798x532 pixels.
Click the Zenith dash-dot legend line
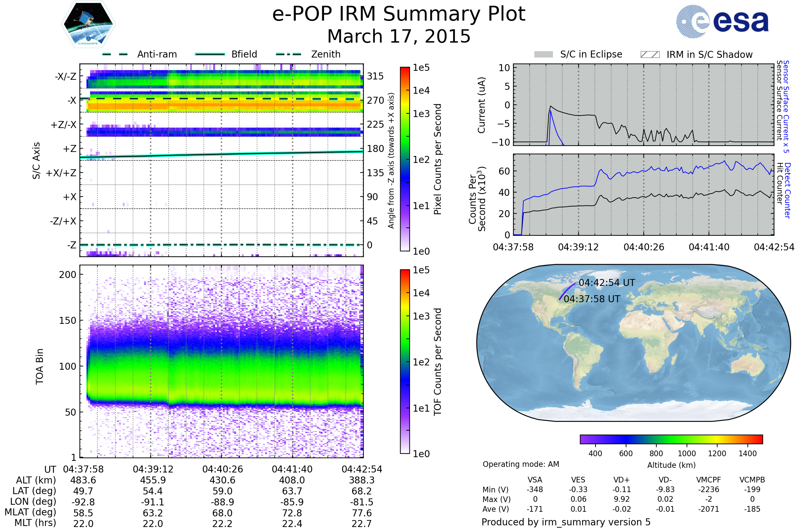click(289, 54)
